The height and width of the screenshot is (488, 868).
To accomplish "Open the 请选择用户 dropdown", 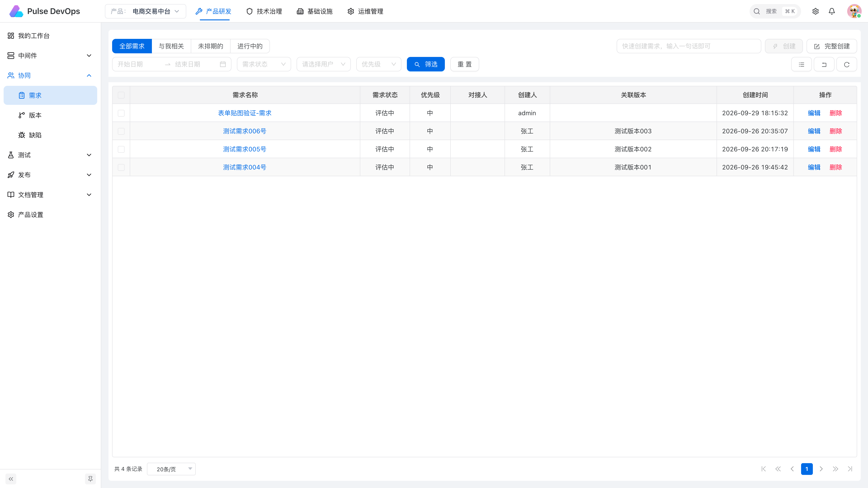I will tap(323, 64).
